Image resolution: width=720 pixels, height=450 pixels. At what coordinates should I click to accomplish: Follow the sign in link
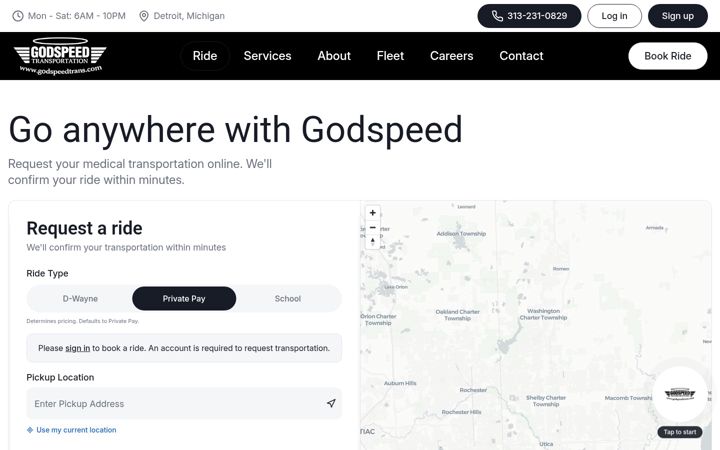[78, 348]
